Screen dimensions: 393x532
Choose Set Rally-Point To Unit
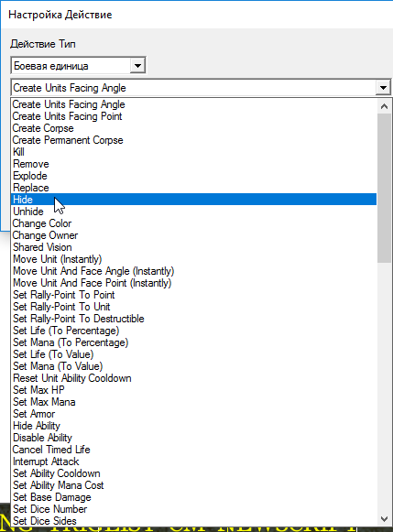point(194,307)
